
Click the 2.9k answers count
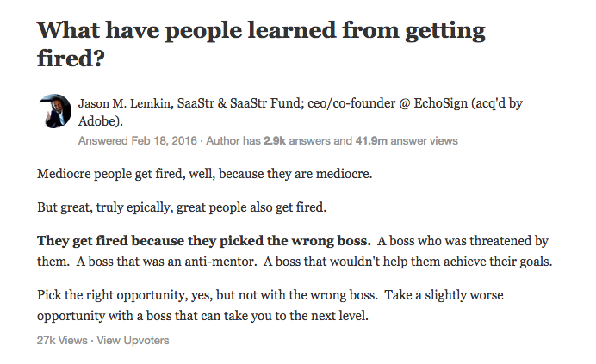coord(298,141)
